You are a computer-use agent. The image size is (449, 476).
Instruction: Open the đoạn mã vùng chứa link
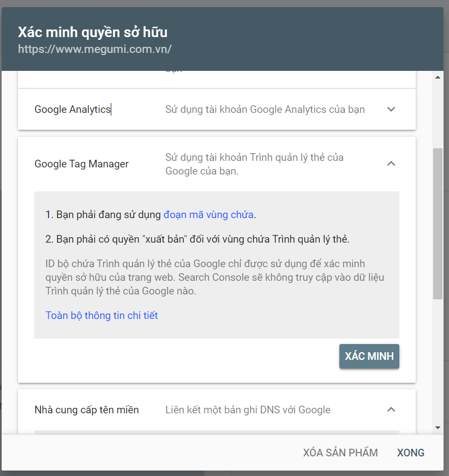tap(208, 215)
